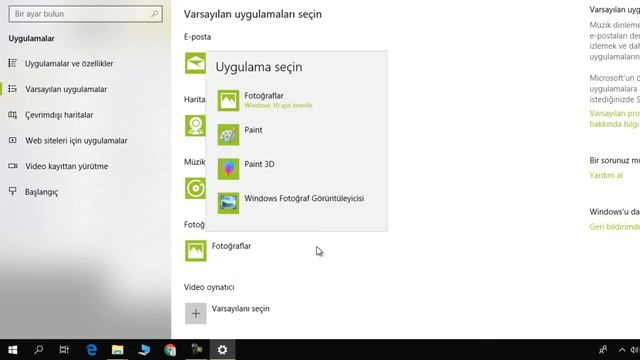The image size is (640, 360).
Task: Click the Haritalar default maps app icon
Action: 195,125
